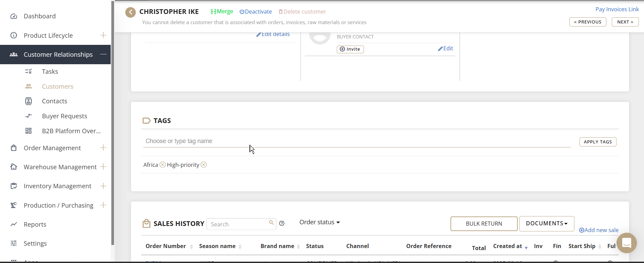The image size is (644, 263).
Task: Go to Buyer Requests page
Action: coord(65,116)
